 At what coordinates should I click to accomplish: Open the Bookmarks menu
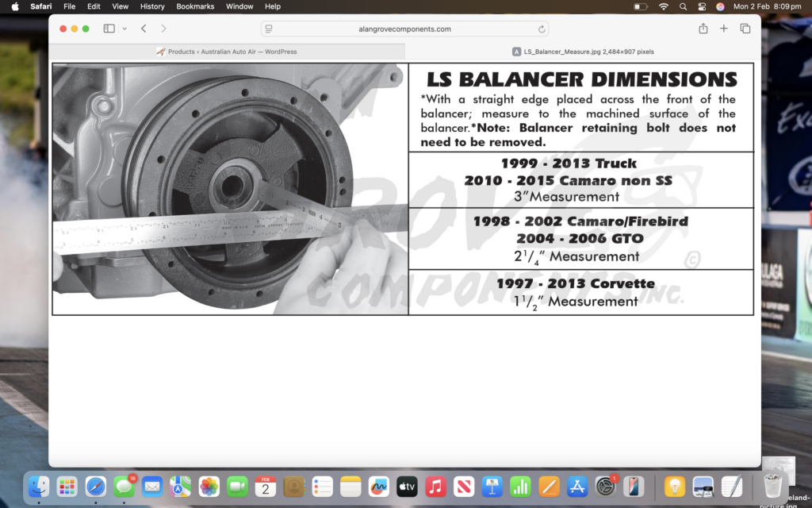(195, 6)
